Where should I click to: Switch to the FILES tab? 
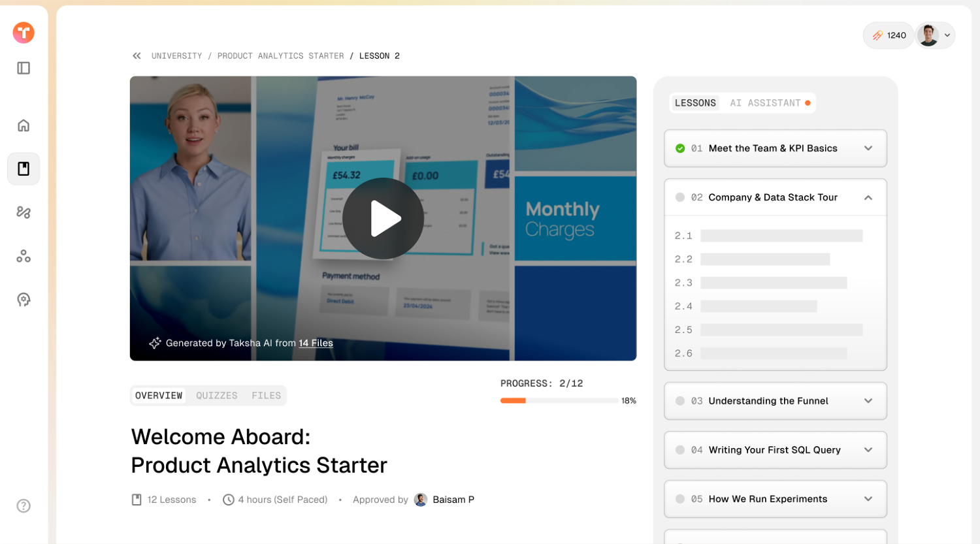(266, 396)
